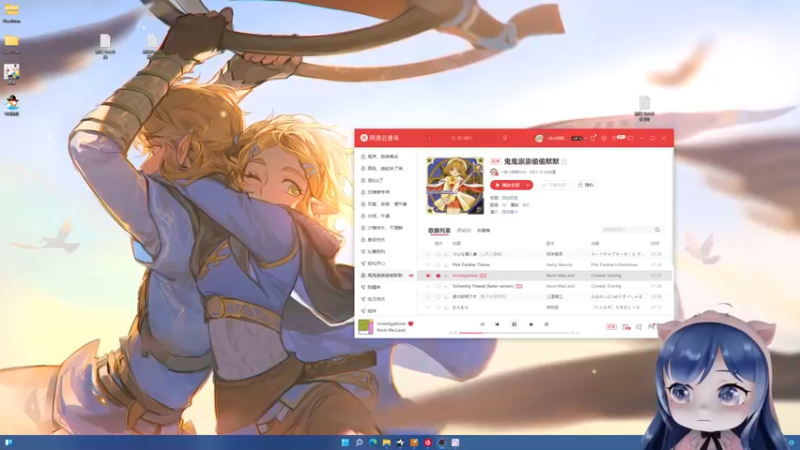Switch to the 评论 comments tab
The image size is (800, 450).
pos(464,231)
